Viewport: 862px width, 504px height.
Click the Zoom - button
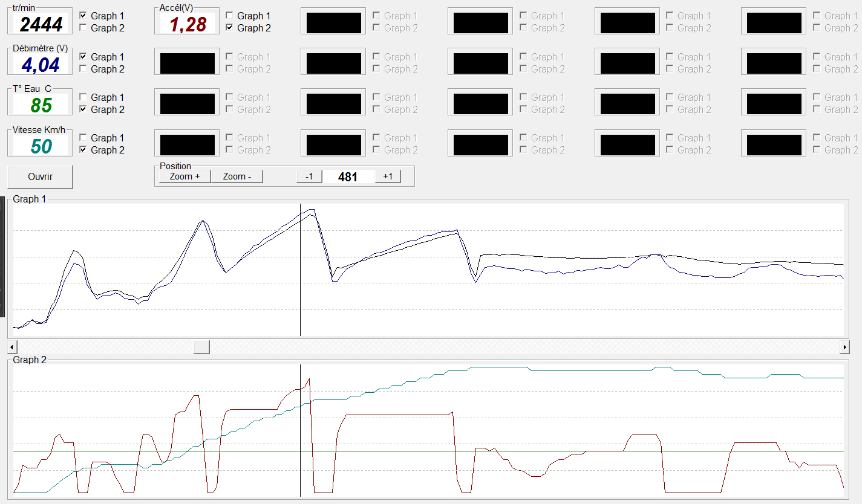[x=237, y=176]
